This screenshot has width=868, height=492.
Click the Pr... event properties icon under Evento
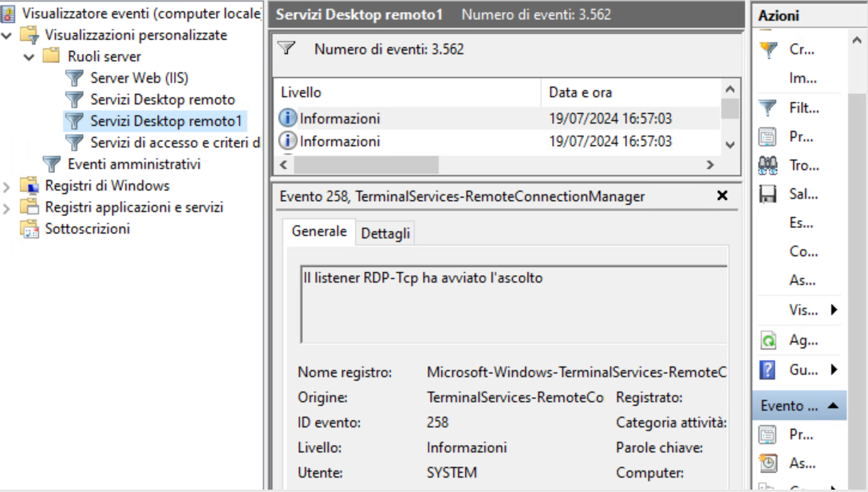coord(768,435)
